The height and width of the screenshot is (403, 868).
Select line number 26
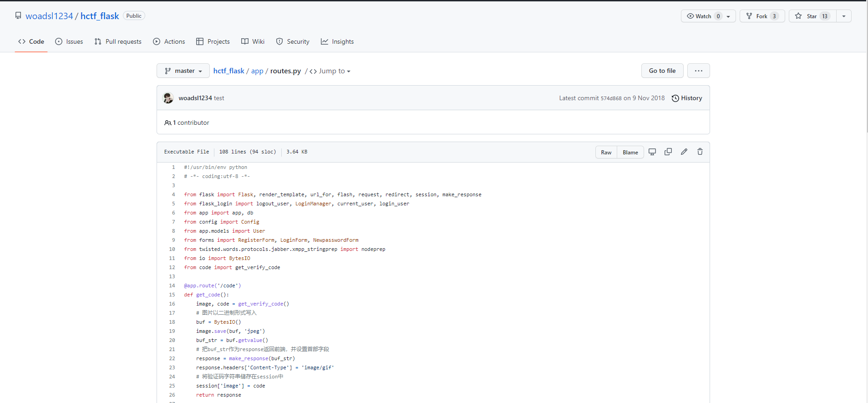(x=172, y=395)
